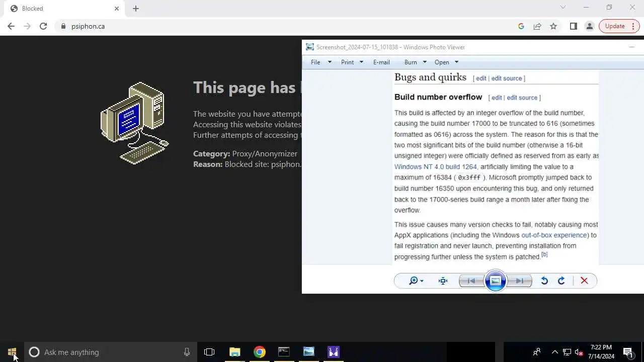Open Chrome profile avatar
Image resolution: width=644 pixels, height=362 pixels.
pos(589,26)
